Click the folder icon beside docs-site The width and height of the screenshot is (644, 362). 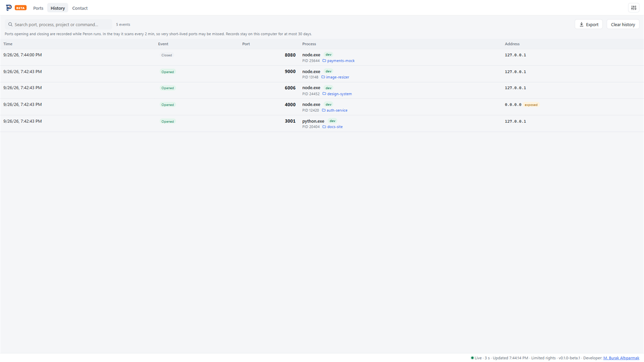click(x=324, y=127)
